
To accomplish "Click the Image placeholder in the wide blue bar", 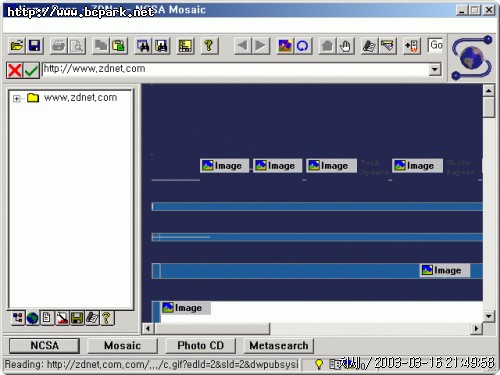I will coord(444,270).
